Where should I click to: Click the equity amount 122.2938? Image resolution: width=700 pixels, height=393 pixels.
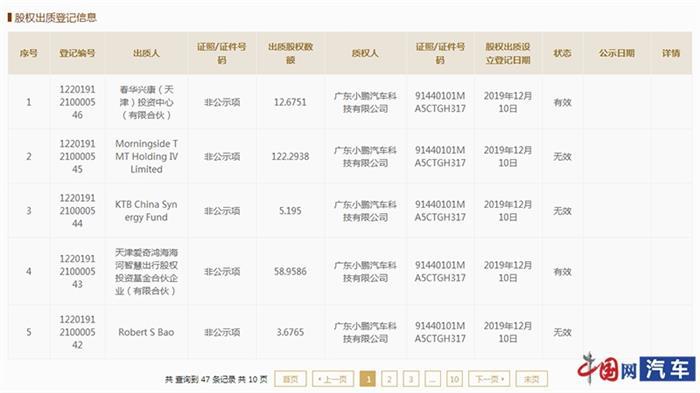tap(290, 156)
